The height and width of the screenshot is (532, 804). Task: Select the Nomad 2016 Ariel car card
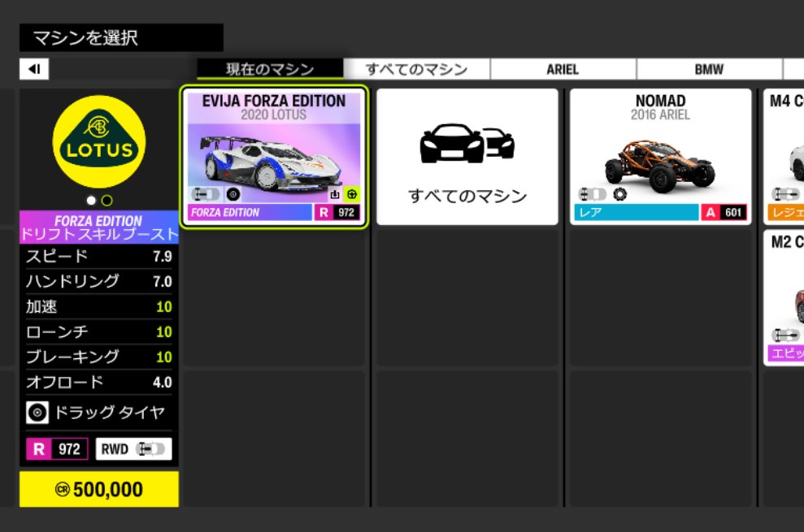(660, 157)
